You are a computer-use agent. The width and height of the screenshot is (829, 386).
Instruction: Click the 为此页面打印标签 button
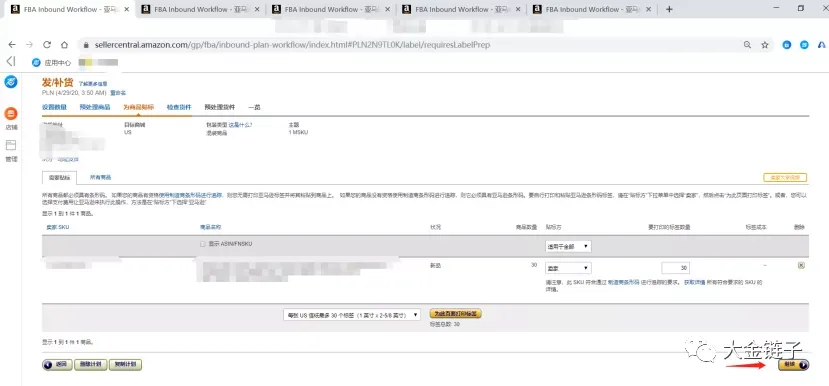[456, 314]
